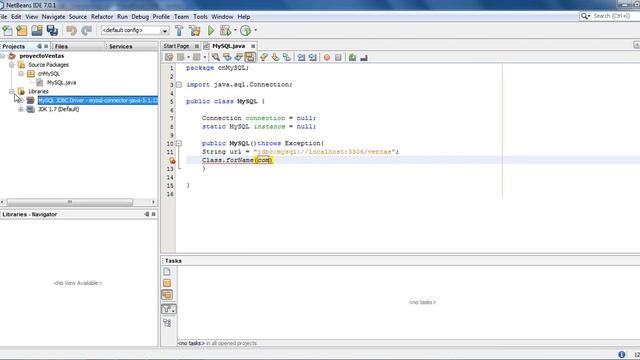640x360 pixels.
Task: Click the Previous Bookmark editor icon
Action: (264, 58)
